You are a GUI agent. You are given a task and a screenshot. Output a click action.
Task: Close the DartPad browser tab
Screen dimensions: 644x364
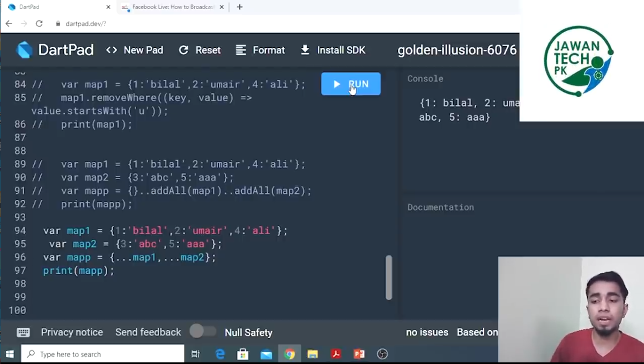[x=108, y=7]
